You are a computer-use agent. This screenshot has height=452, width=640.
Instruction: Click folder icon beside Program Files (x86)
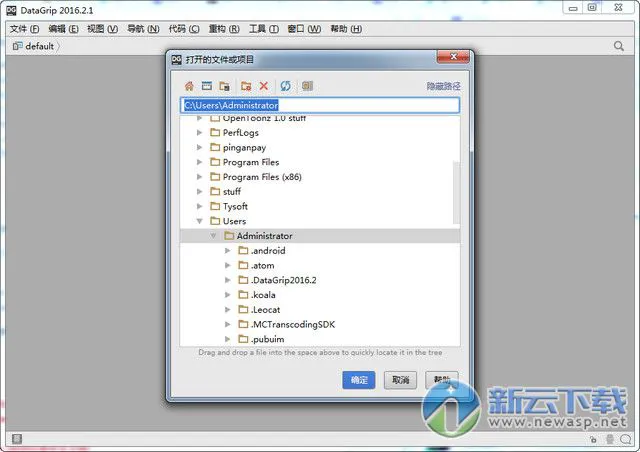click(x=215, y=177)
